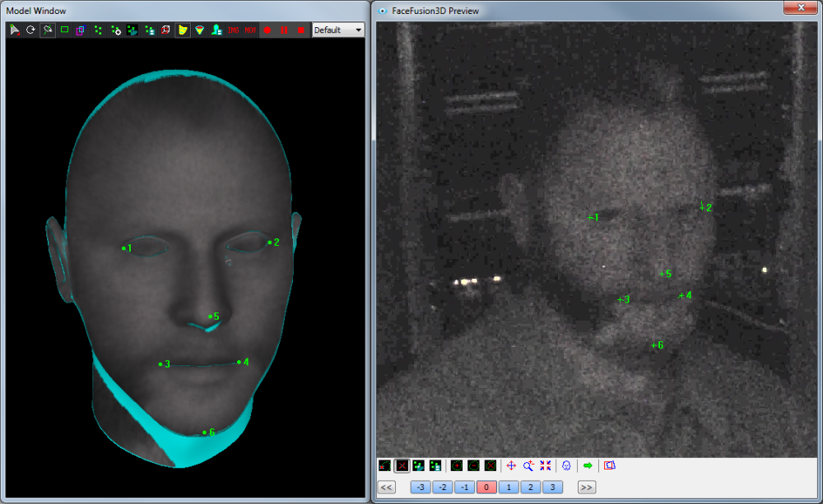
Task: Click the rotate view icon
Action: 30,30
